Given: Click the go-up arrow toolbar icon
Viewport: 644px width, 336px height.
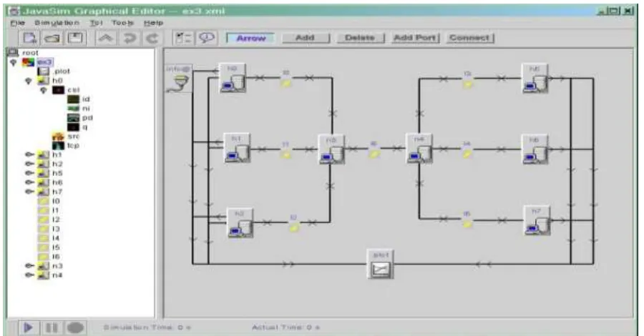Looking at the screenshot, I should click(106, 38).
